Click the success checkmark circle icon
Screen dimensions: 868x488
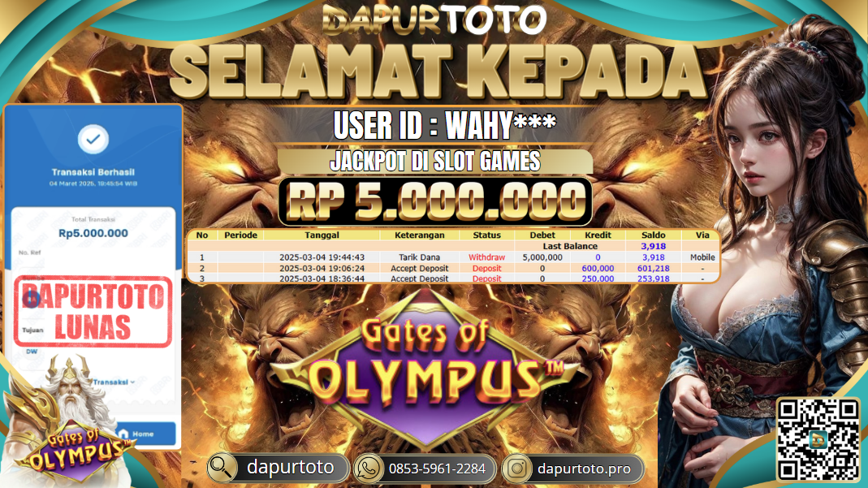tap(93, 139)
